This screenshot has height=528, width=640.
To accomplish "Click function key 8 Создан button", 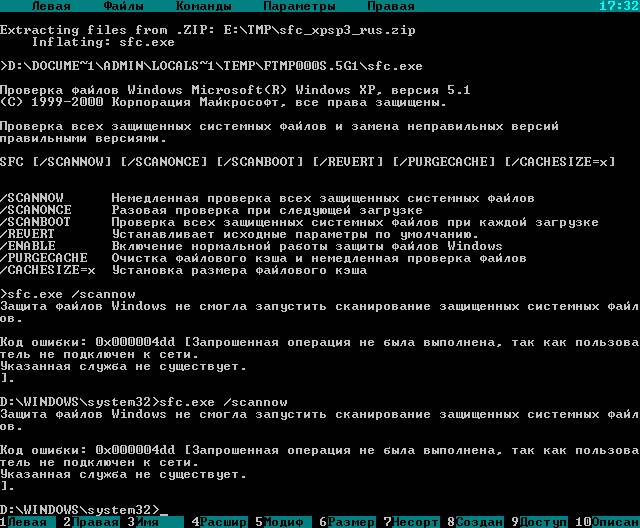I will (x=476, y=522).
